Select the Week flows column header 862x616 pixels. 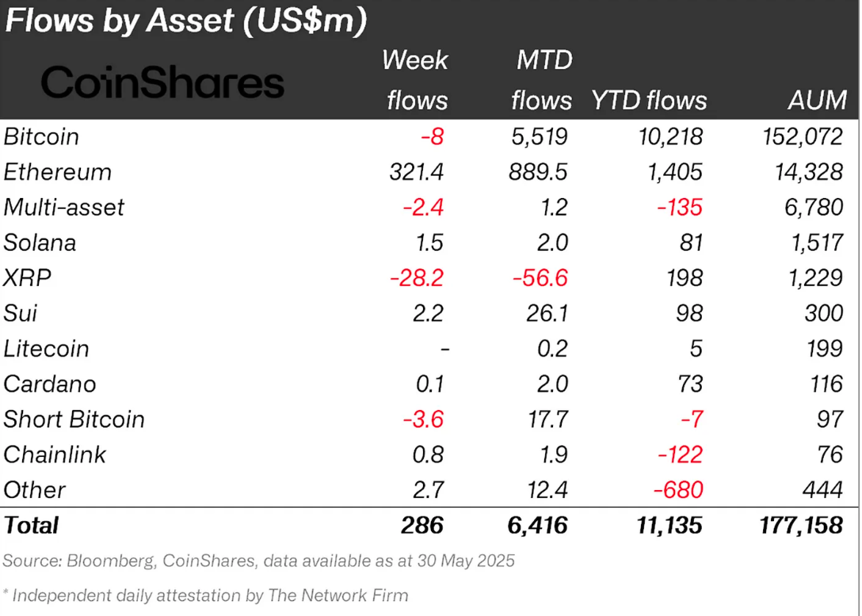pyautogui.click(x=414, y=80)
